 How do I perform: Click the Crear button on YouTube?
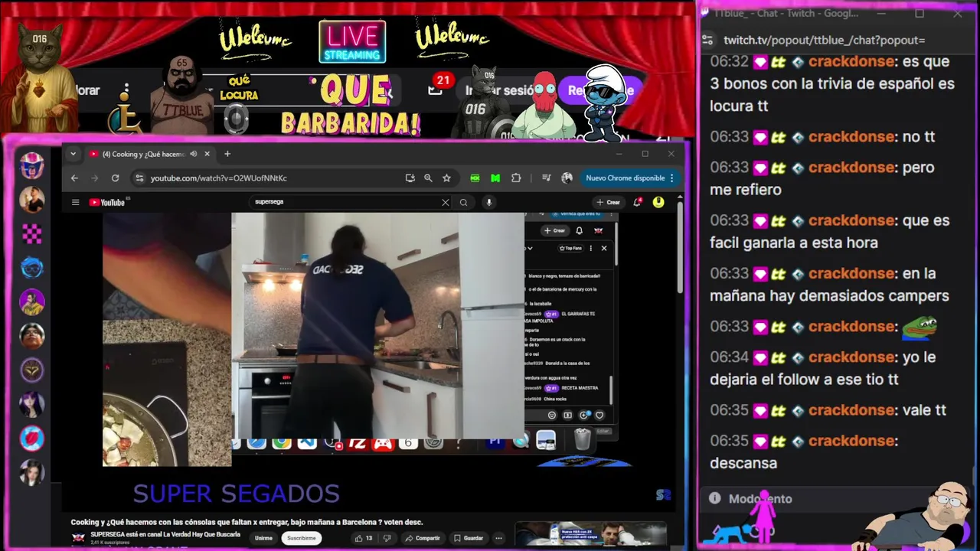pyautogui.click(x=609, y=202)
